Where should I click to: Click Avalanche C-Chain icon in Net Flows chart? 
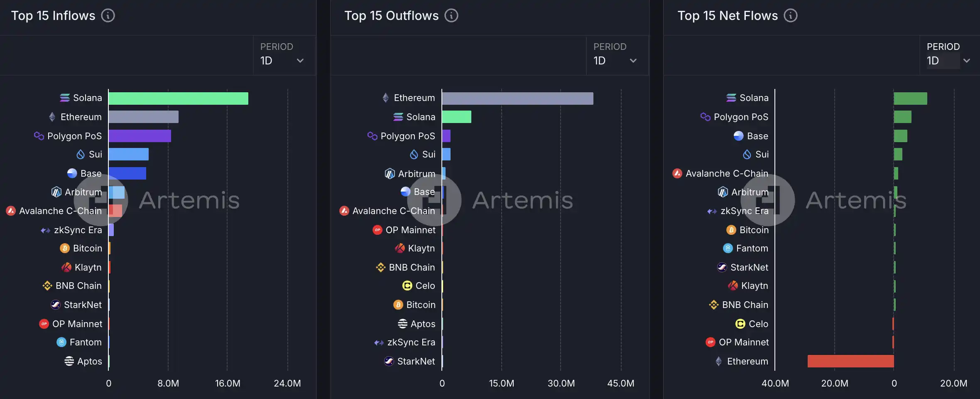point(677,173)
